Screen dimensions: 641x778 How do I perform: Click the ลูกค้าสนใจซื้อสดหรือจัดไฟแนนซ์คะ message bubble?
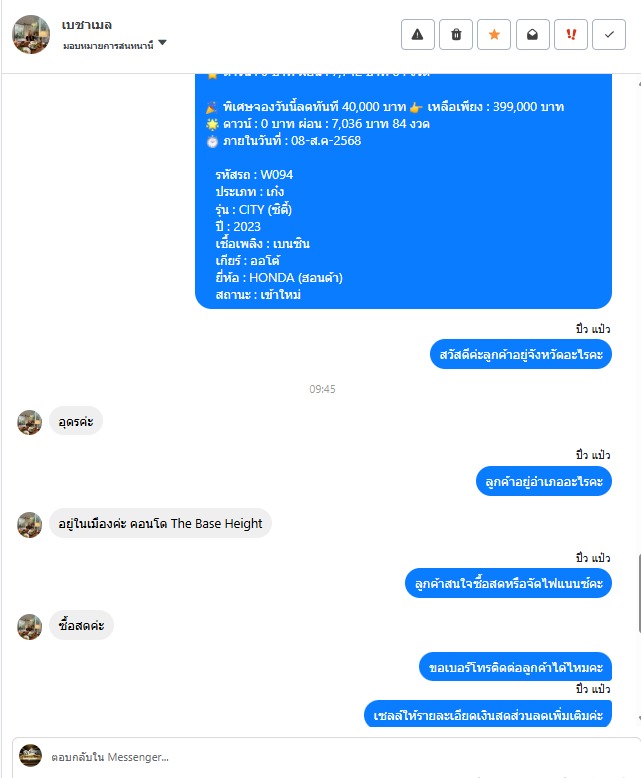[x=509, y=583]
